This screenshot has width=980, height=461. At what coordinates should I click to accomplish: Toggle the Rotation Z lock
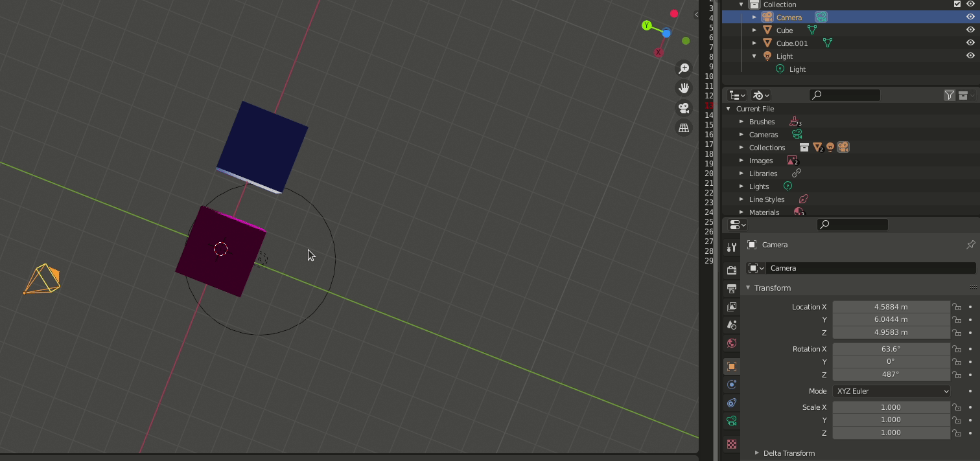(957, 374)
